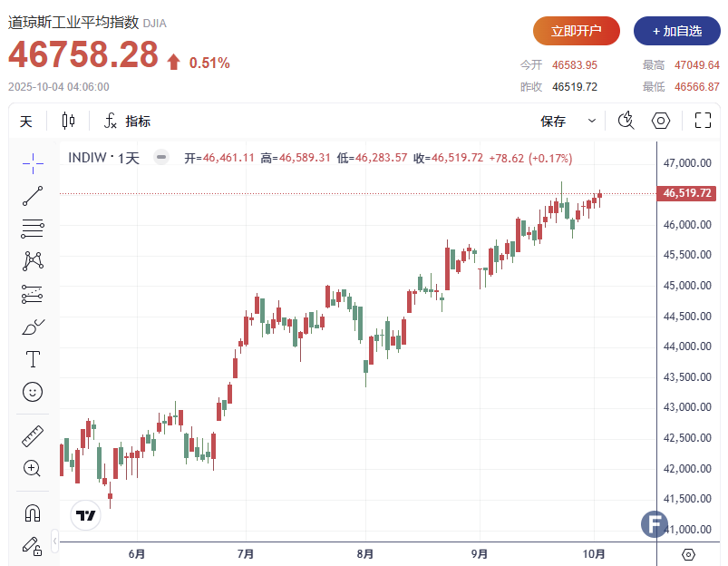The width and height of the screenshot is (728, 566).
Task: Activate the zoom in tool
Action: pyautogui.click(x=33, y=469)
